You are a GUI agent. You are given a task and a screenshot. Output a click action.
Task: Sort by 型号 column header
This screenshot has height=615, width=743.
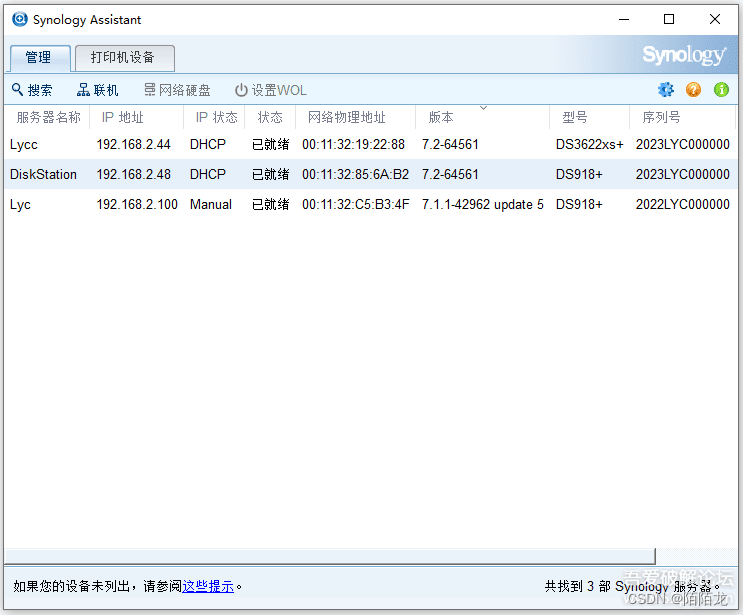pyautogui.click(x=589, y=117)
